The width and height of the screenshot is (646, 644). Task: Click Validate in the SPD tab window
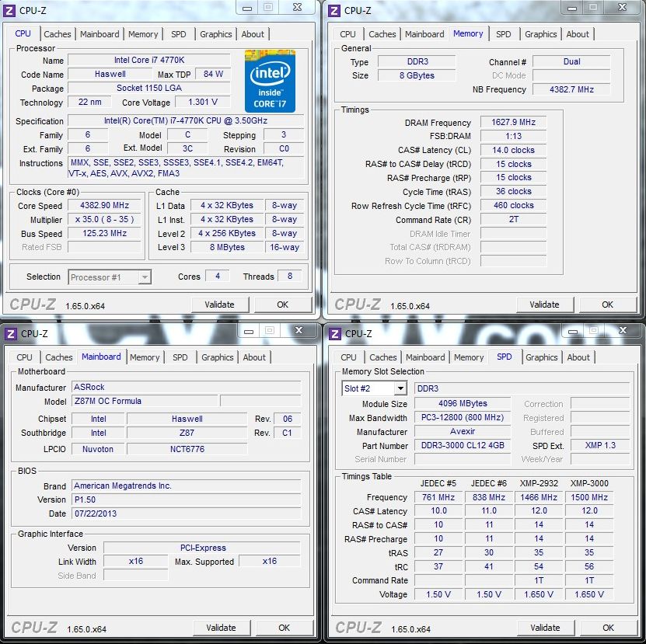pyautogui.click(x=546, y=628)
